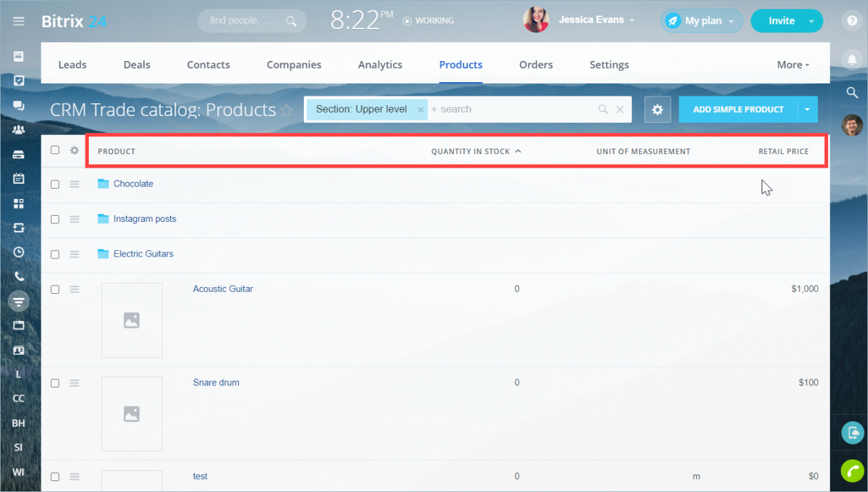Open the Snare drum row action menu
The image size is (868, 492).
[x=75, y=383]
